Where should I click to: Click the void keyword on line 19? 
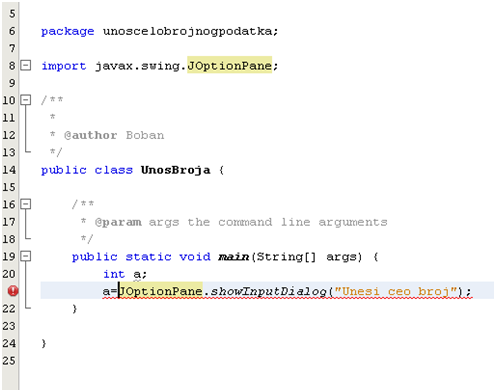195,257
